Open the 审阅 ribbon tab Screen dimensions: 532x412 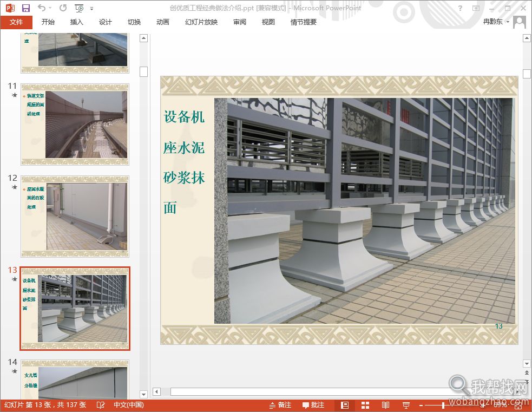pos(240,22)
